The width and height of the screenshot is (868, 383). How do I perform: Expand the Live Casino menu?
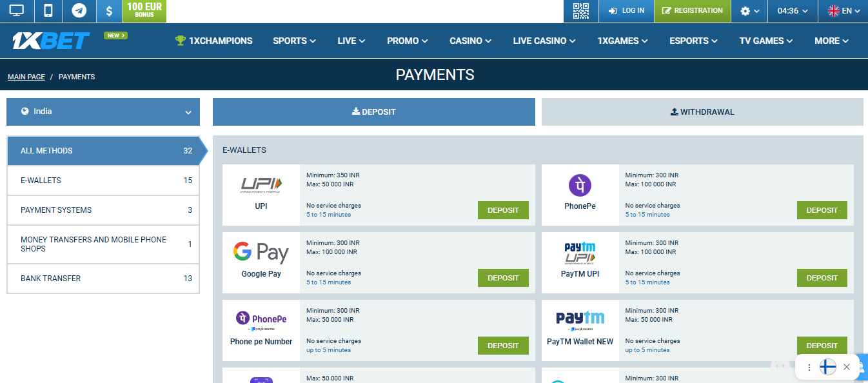(544, 41)
